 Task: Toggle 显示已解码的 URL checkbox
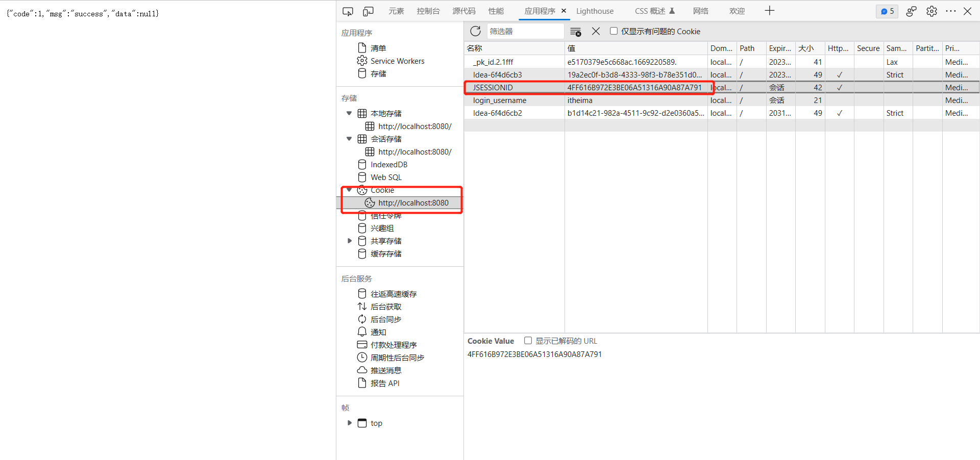coord(528,341)
